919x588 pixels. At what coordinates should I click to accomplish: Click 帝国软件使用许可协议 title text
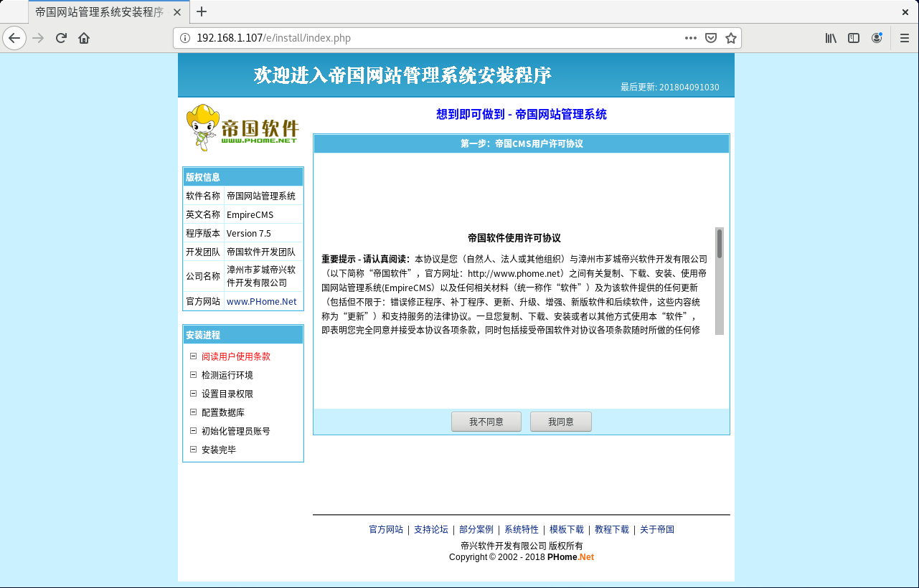[514, 238]
